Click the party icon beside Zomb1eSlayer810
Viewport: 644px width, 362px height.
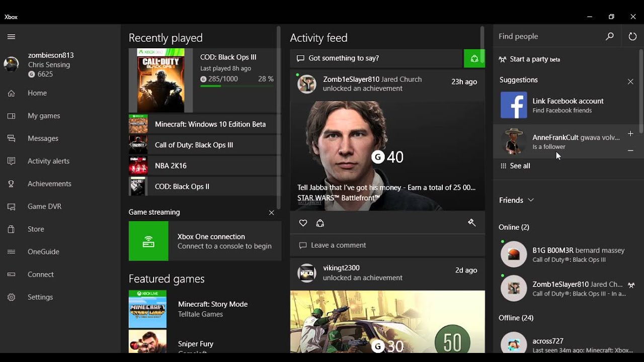pyautogui.click(x=631, y=285)
